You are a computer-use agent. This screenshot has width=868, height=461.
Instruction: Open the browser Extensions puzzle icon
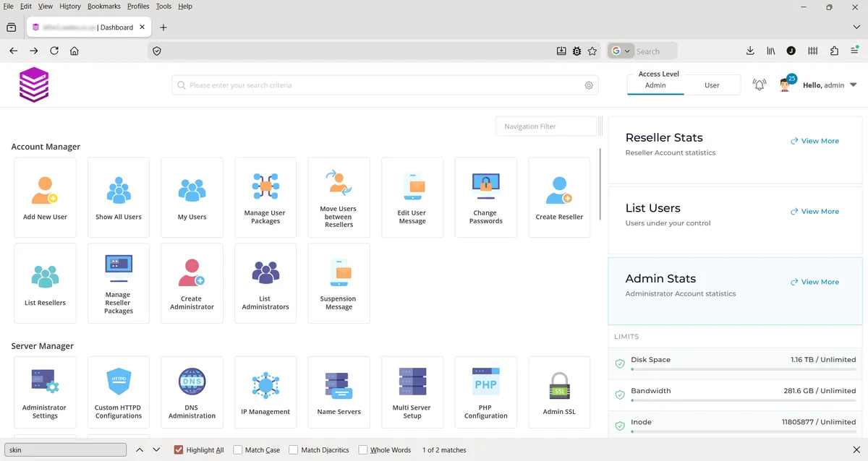[834, 51]
